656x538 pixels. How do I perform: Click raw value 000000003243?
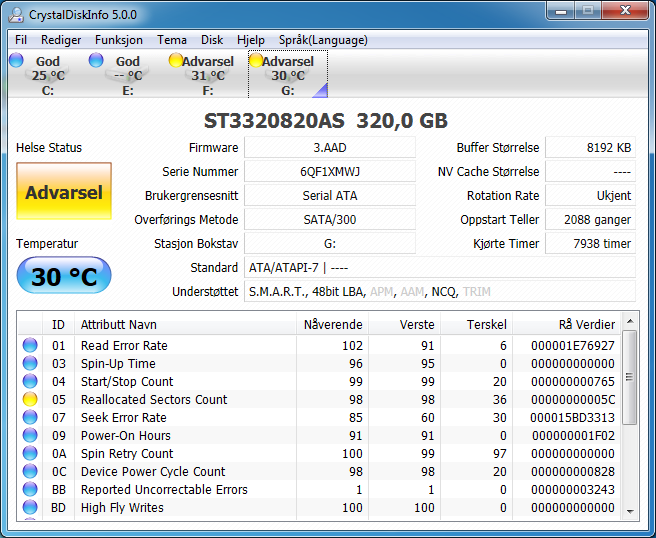(573, 489)
